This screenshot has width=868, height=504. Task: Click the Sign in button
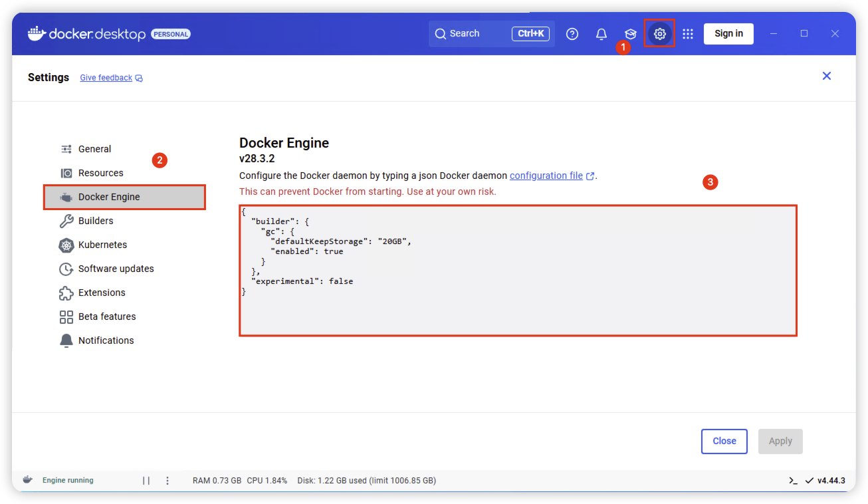(x=728, y=34)
